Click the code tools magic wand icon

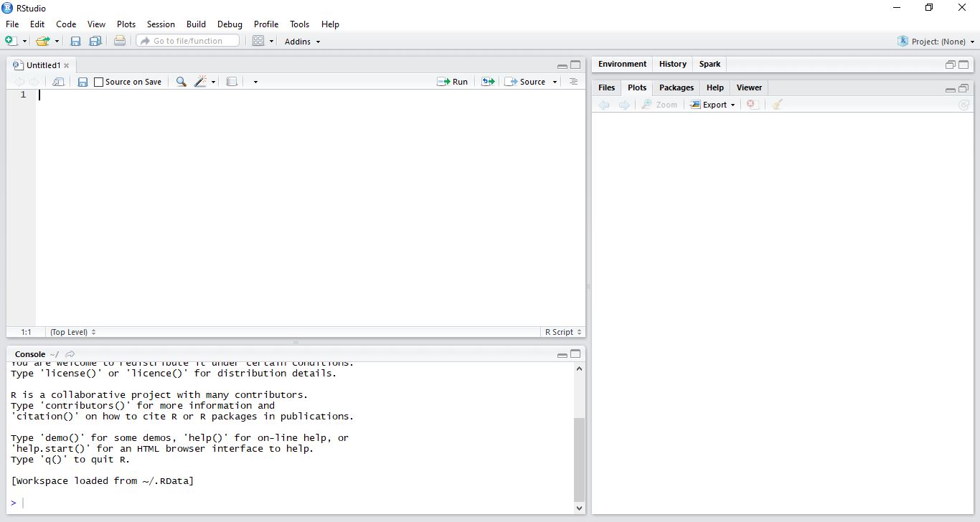[200, 82]
